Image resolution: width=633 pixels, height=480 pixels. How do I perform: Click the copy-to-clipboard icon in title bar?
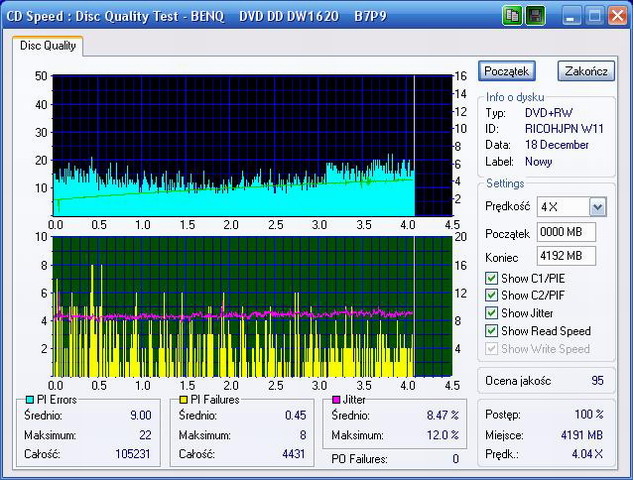point(512,16)
